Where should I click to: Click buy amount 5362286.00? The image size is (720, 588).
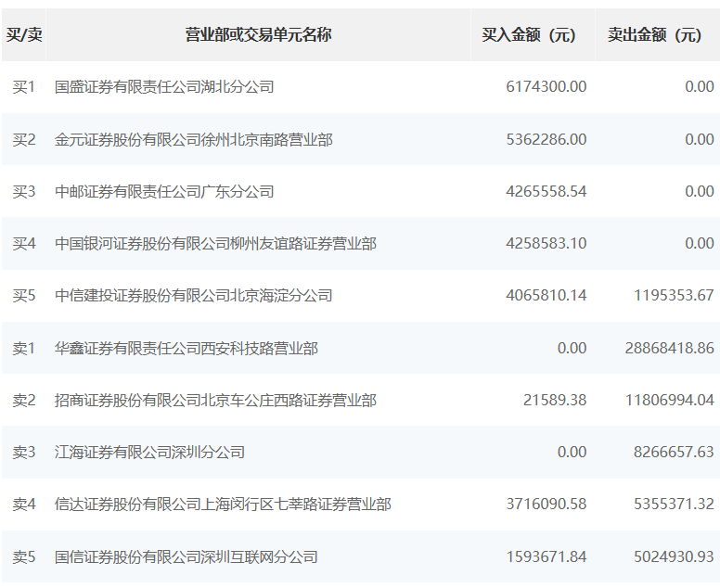[x=546, y=139]
